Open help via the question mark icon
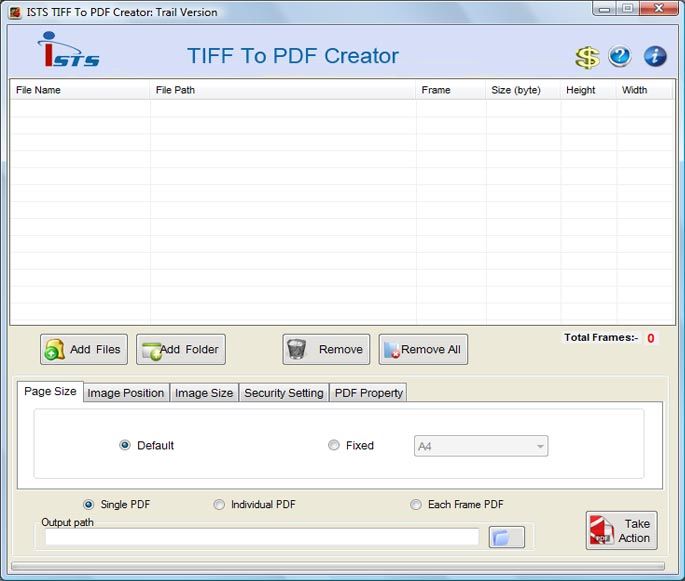Screen dimensions: 685x581 tap(619, 56)
